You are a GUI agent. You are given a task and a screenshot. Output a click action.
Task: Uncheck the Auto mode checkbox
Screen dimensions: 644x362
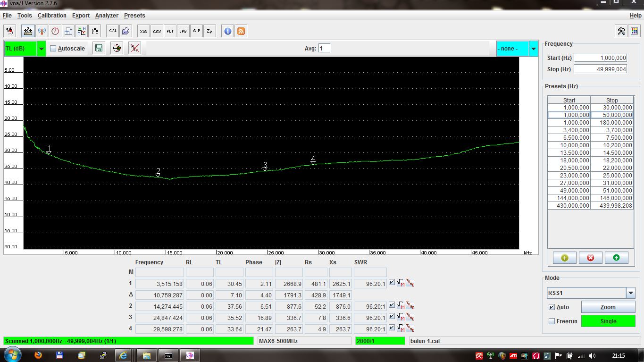[552, 307]
